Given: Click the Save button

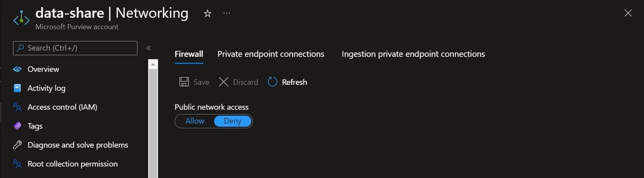Looking at the screenshot, I should 194,82.
